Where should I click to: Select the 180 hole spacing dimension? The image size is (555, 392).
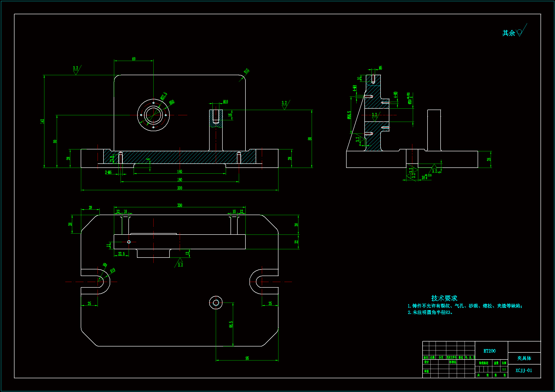pyautogui.click(x=180, y=180)
